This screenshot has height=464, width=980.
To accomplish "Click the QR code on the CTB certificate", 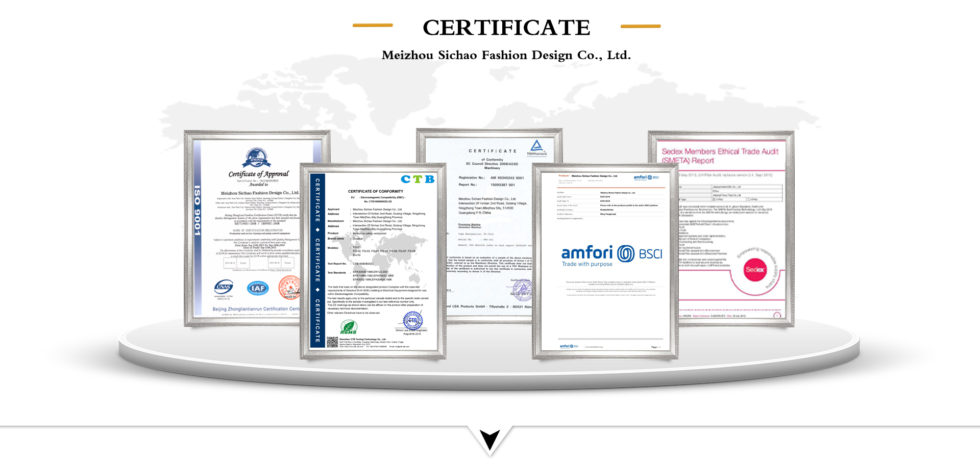I will tap(332, 342).
